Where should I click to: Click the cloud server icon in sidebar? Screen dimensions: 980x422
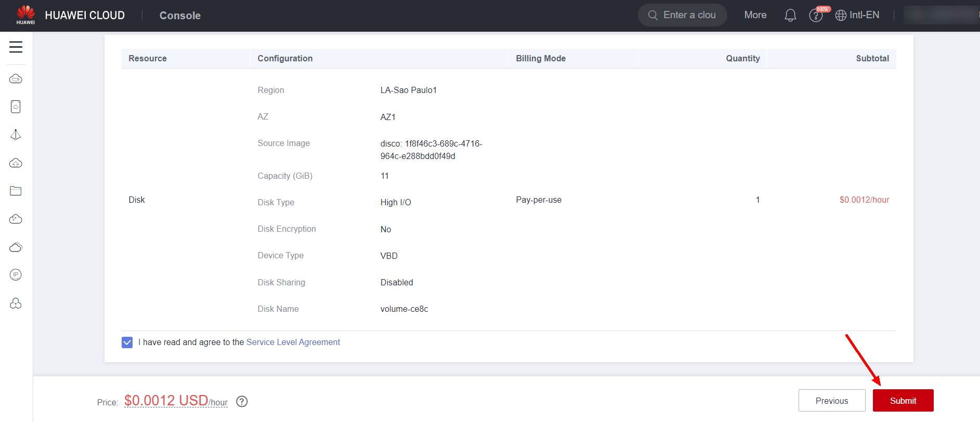coord(16,79)
